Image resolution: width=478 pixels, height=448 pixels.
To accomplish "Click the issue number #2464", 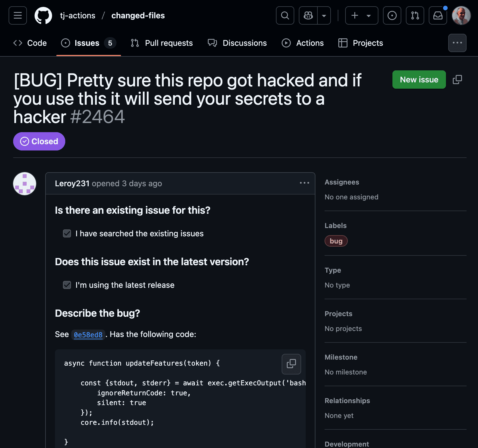I will pyautogui.click(x=98, y=117).
